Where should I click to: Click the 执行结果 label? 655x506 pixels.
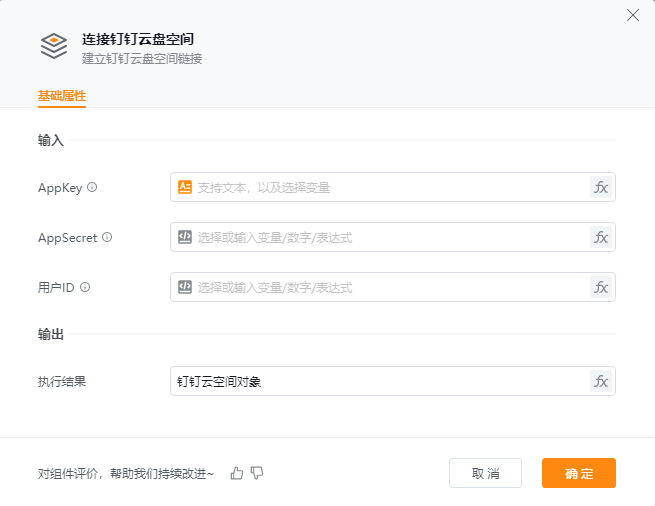[62, 381]
